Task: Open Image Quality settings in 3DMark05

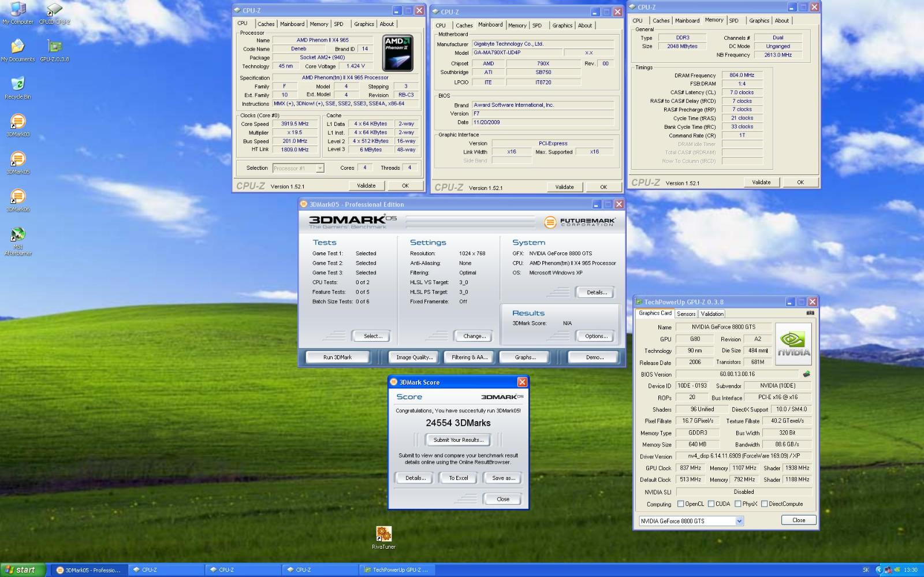Action: click(x=414, y=357)
